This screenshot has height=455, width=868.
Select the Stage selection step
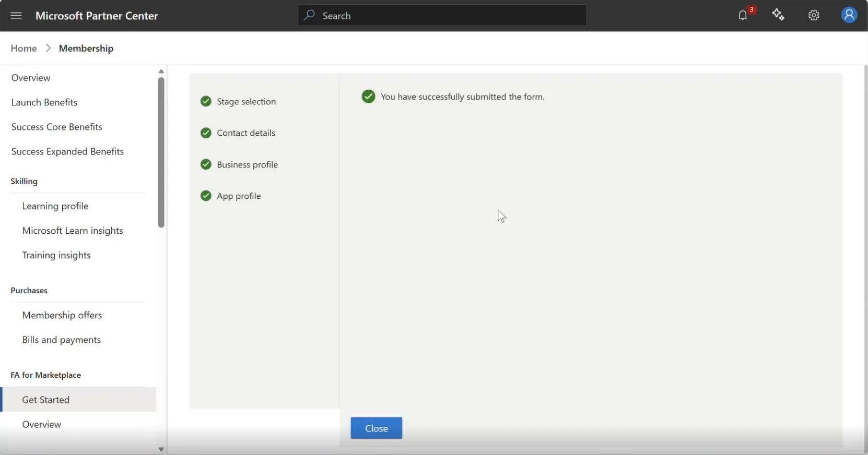coord(247,101)
